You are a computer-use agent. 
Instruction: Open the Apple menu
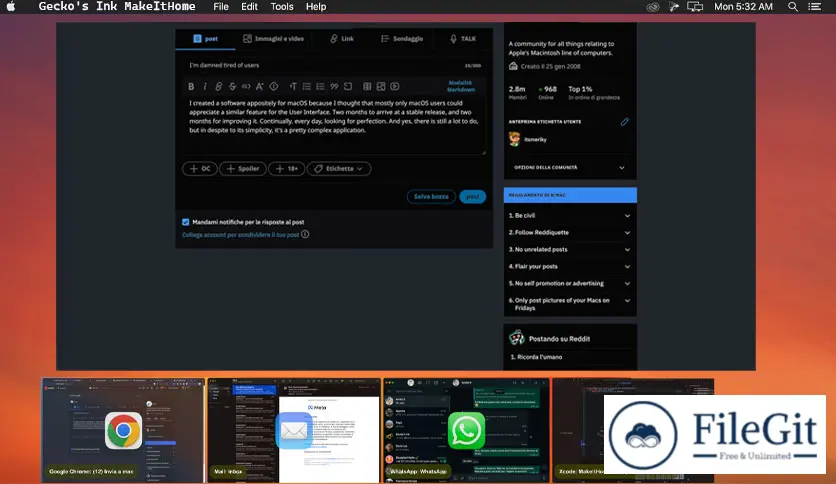coord(11,7)
